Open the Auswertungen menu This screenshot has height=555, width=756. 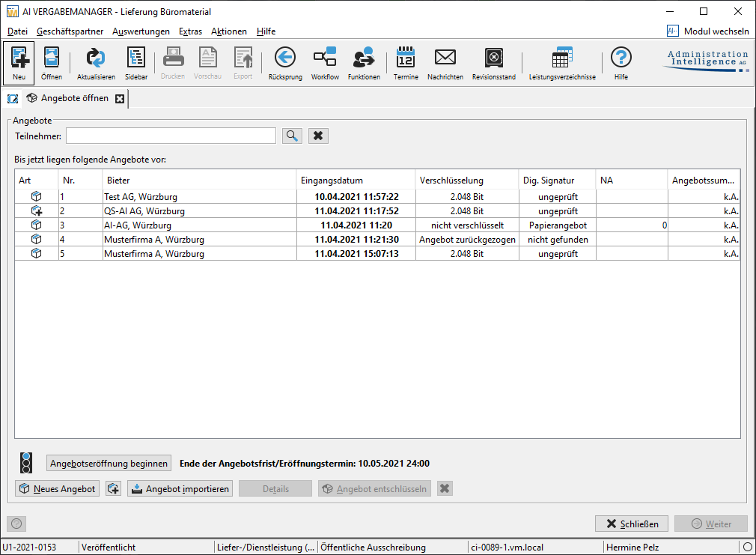(141, 31)
